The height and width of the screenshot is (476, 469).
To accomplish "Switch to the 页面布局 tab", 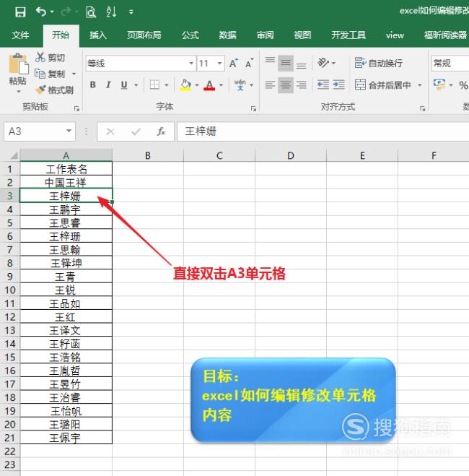I will (144, 35).
